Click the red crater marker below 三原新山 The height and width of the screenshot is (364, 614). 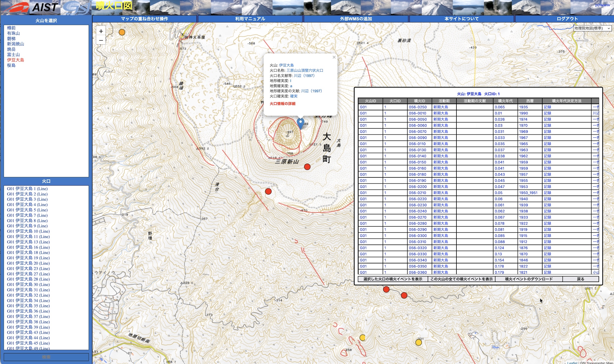pos(307,167)
